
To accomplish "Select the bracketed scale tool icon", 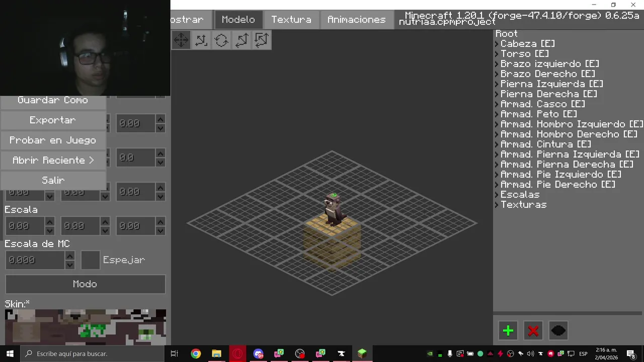I will click(262, 40).
